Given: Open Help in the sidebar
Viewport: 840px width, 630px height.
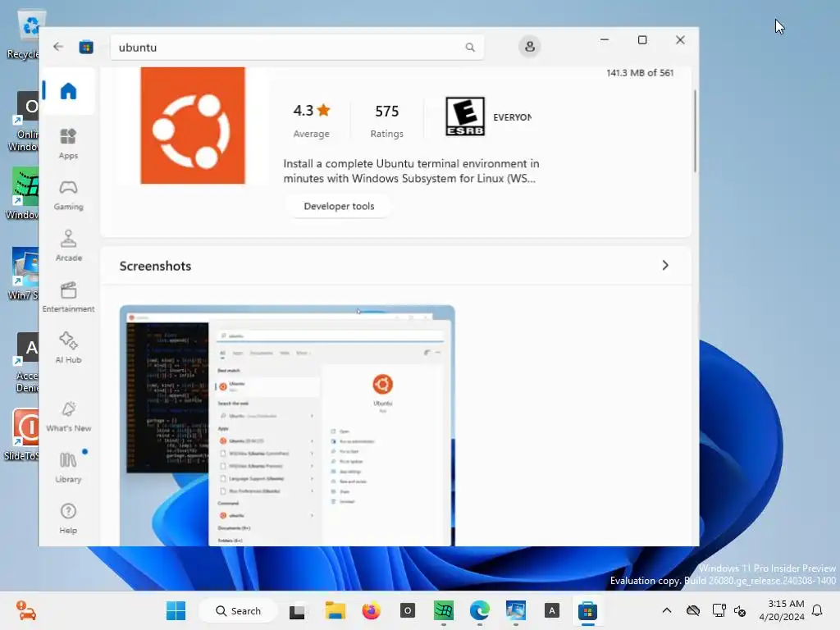Looking at the screenshot, I should [x=68, y=518].
